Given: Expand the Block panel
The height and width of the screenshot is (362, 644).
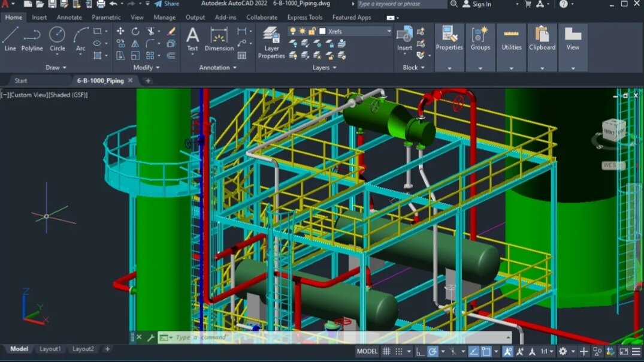Looking at the screenshot, I should pos(413,67).
